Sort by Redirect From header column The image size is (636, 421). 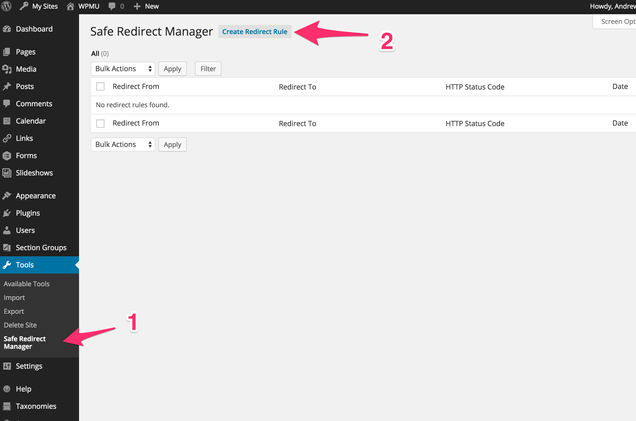(x=136, y=86)
